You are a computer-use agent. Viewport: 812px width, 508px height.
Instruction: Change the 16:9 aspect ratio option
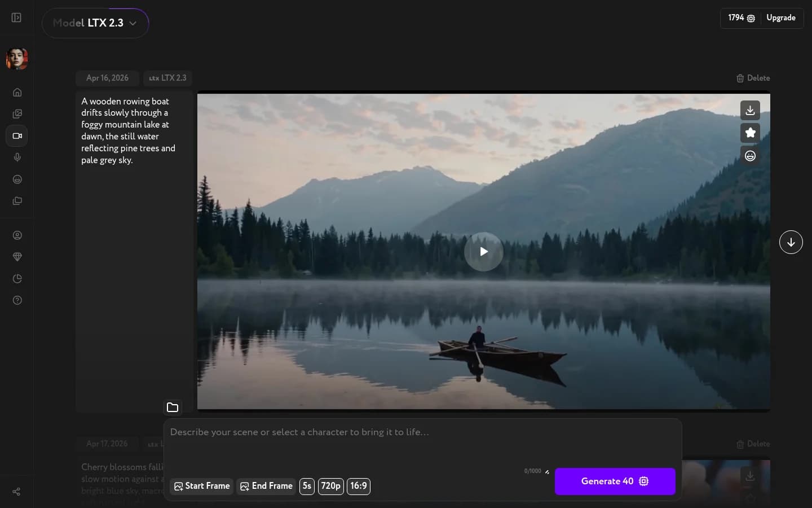[x=359, y=487]
